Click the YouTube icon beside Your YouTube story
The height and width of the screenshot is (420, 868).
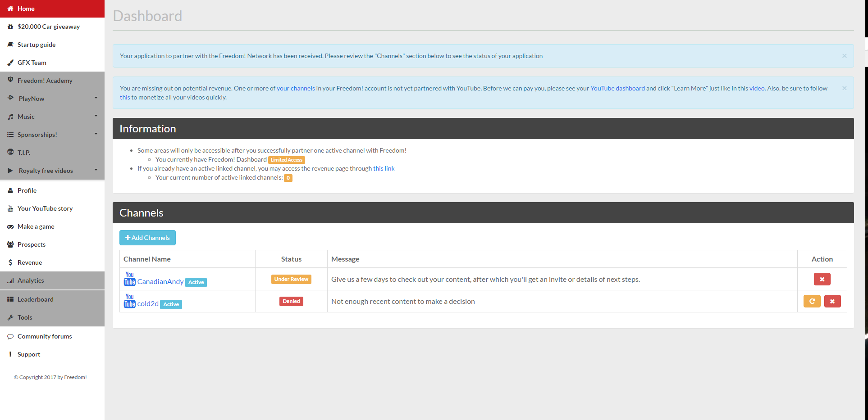pos(10,208)
